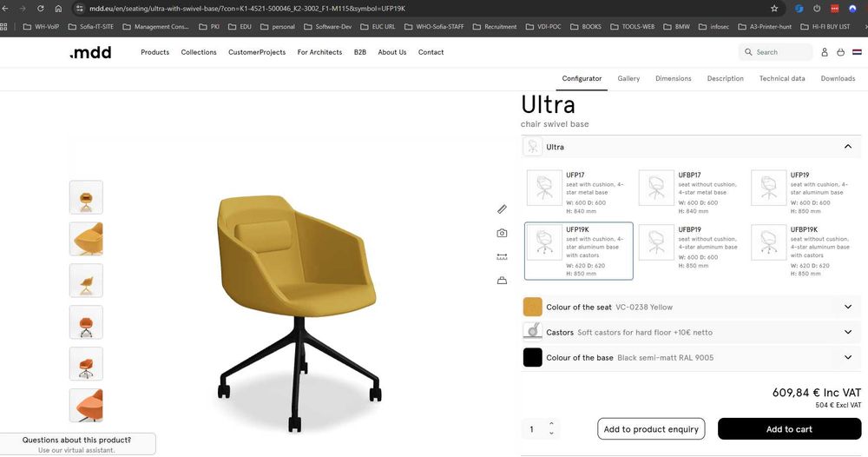Viewport: 868px width, 457px height.
Task: Decrease quantity with the down arrow
Action: (x=551, y=434)
